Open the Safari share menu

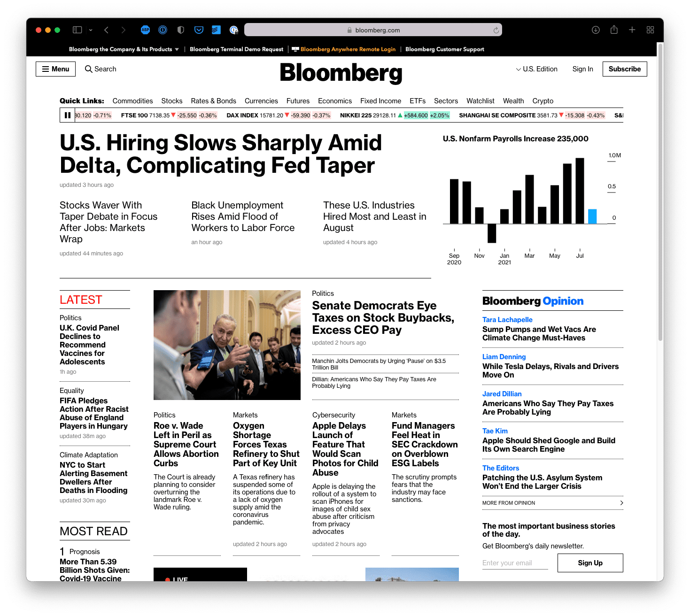point(614,30)
